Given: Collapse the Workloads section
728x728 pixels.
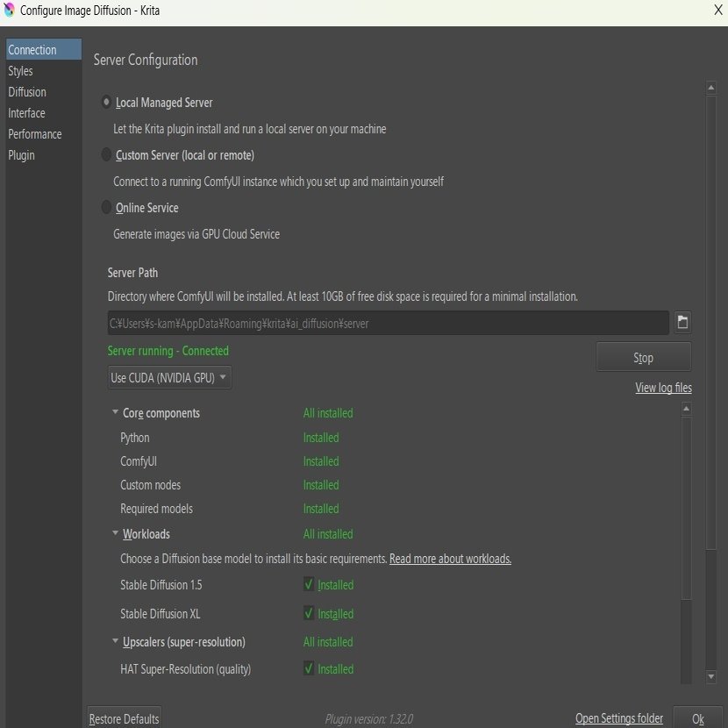Looking at the screenshot, I should click(x=115, y=533).
